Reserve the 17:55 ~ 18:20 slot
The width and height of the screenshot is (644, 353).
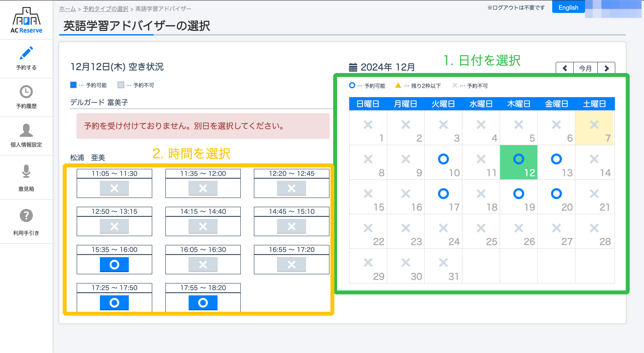click(203, 303)
